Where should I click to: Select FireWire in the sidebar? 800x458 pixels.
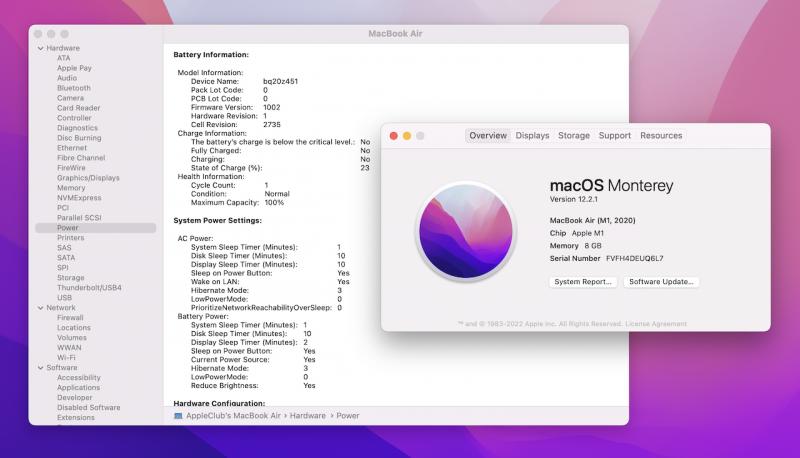[x=71, y=168]
